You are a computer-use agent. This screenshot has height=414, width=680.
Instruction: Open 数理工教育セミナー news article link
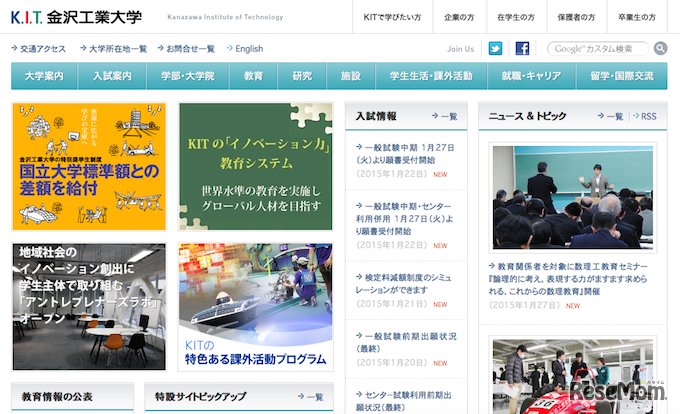point(568,279)
